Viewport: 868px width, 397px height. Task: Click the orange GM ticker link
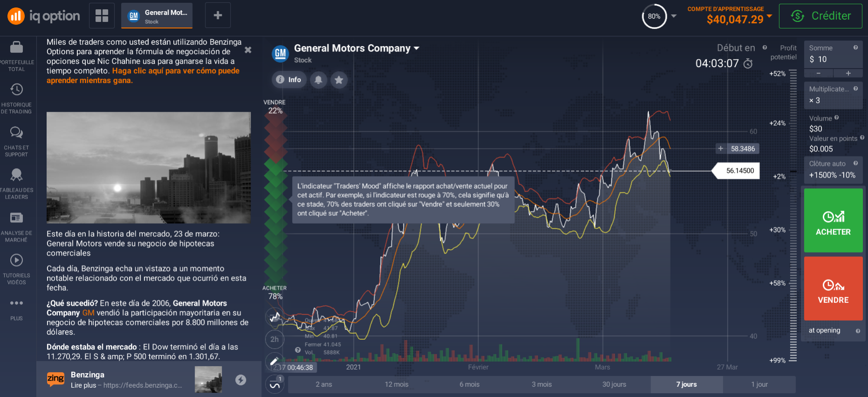click(x=88, y=313)
